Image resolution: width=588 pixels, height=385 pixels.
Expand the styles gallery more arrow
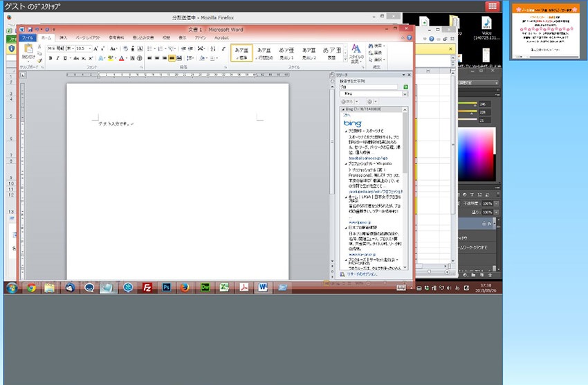tap(345, 60)
